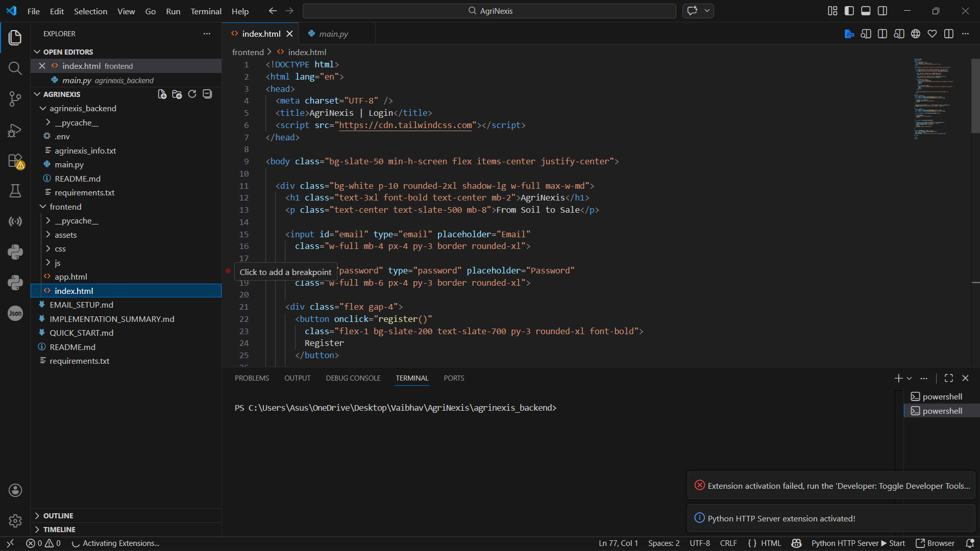Add breakpoint on the red gutter dot
980x551 pixels.
tap(228, 271)
